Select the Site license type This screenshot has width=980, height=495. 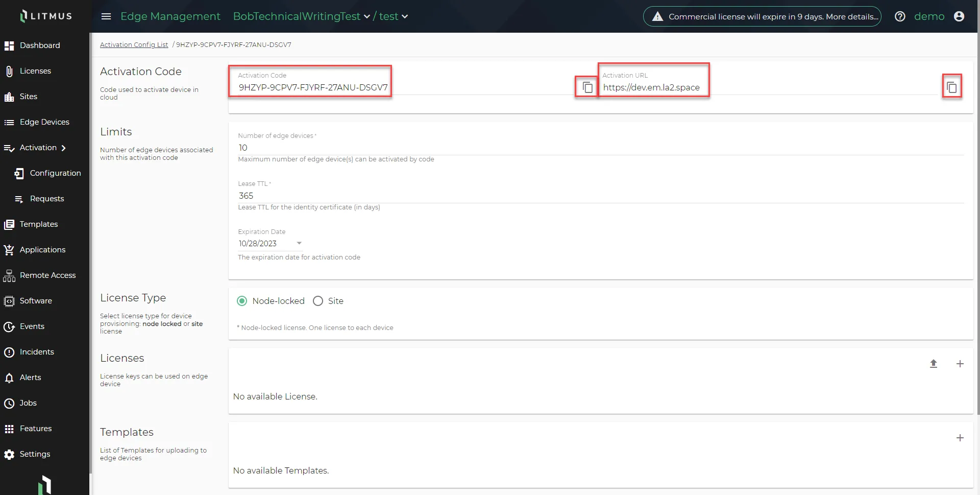(318, 301)
